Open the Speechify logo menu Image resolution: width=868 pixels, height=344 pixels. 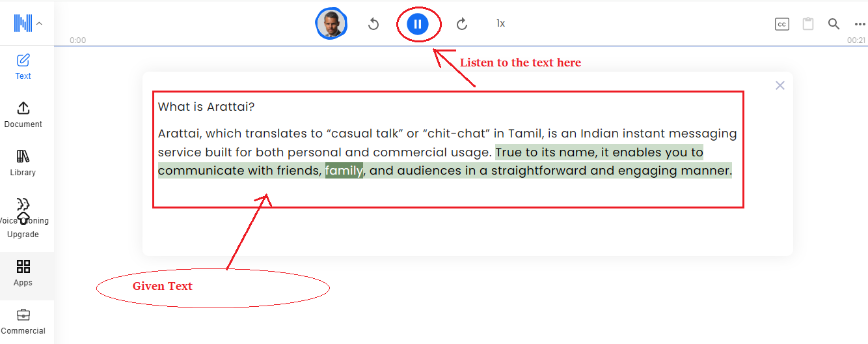coord(28,23)
